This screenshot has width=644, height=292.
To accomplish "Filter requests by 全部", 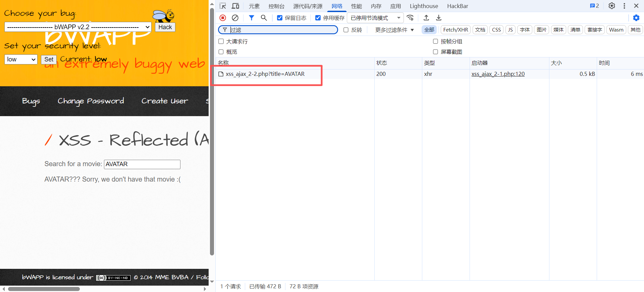I will tap(429, 30).
